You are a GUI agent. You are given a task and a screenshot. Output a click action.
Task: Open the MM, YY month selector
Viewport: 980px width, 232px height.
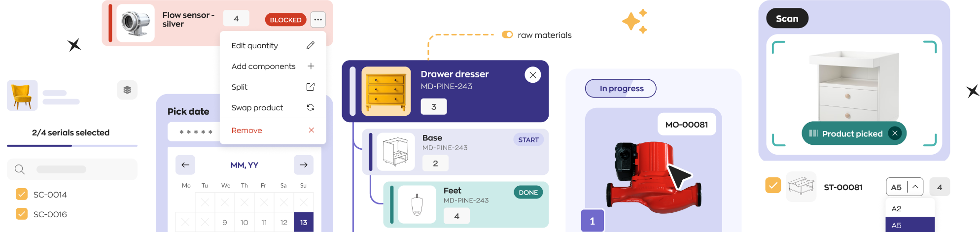[x=245, y=165]
